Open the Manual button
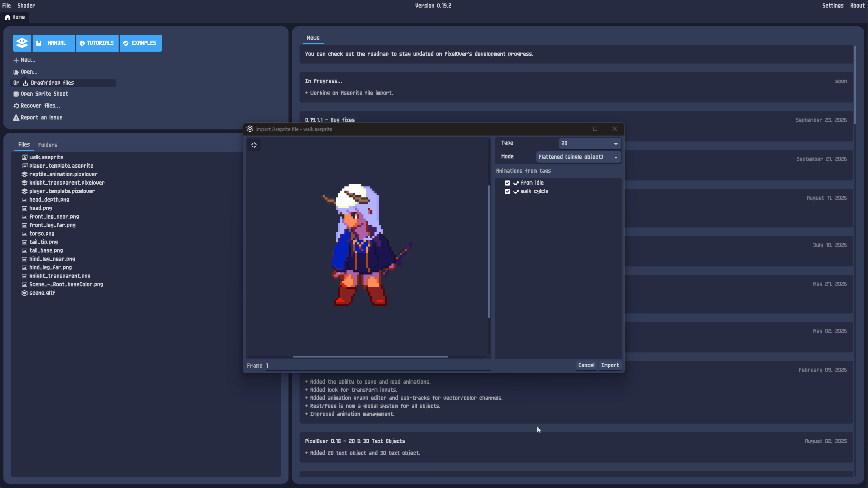The height and width of the screenshot is (488, 868). pos(54,43)
